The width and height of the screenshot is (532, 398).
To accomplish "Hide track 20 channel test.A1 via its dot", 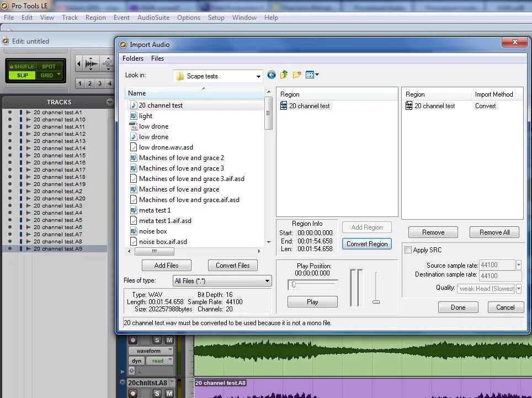I will (x=10, y=112).
